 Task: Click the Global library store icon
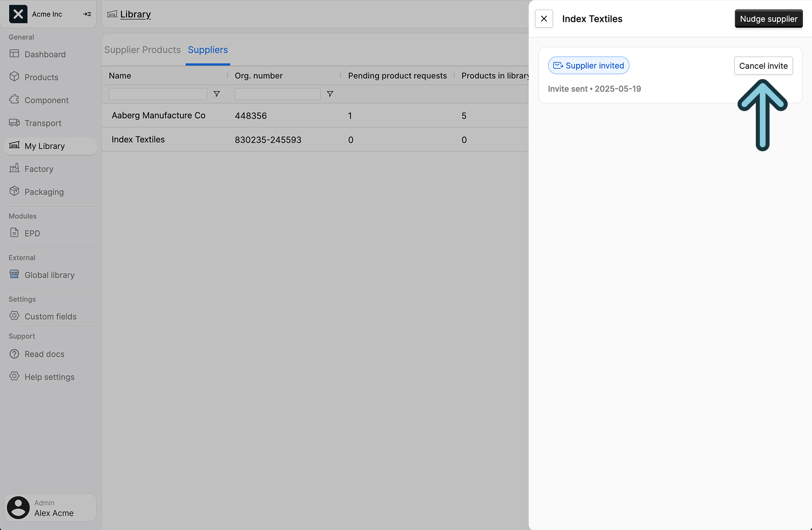click(x=14, y=274)
